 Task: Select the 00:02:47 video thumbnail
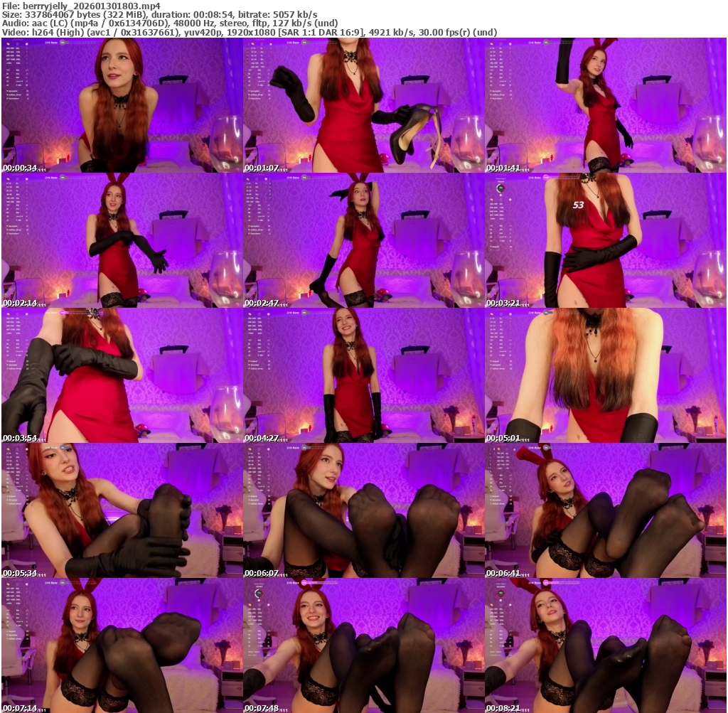pyautogui.click(x=363, y=240)
